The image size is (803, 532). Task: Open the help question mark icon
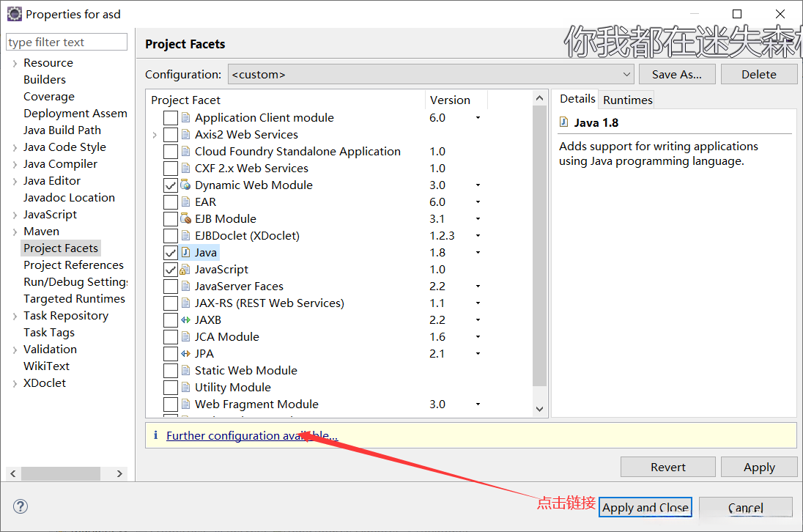(21, 506)
